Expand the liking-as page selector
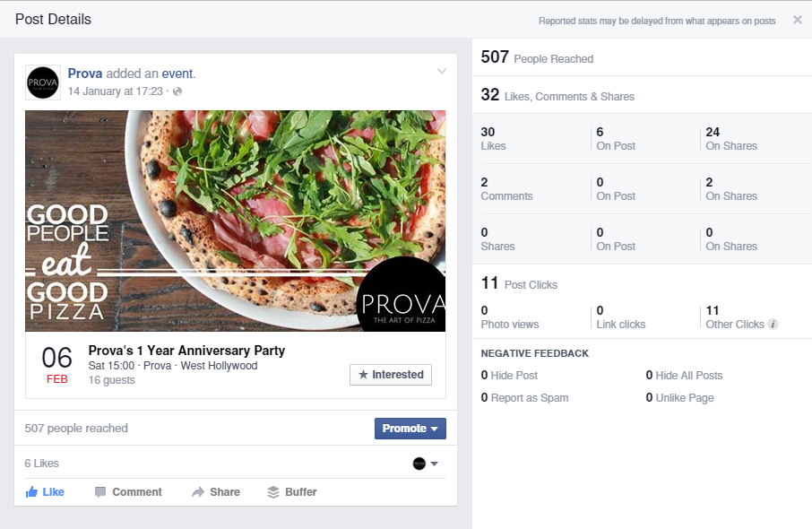Viewport: 812px width, 529px height. point(426,464)
